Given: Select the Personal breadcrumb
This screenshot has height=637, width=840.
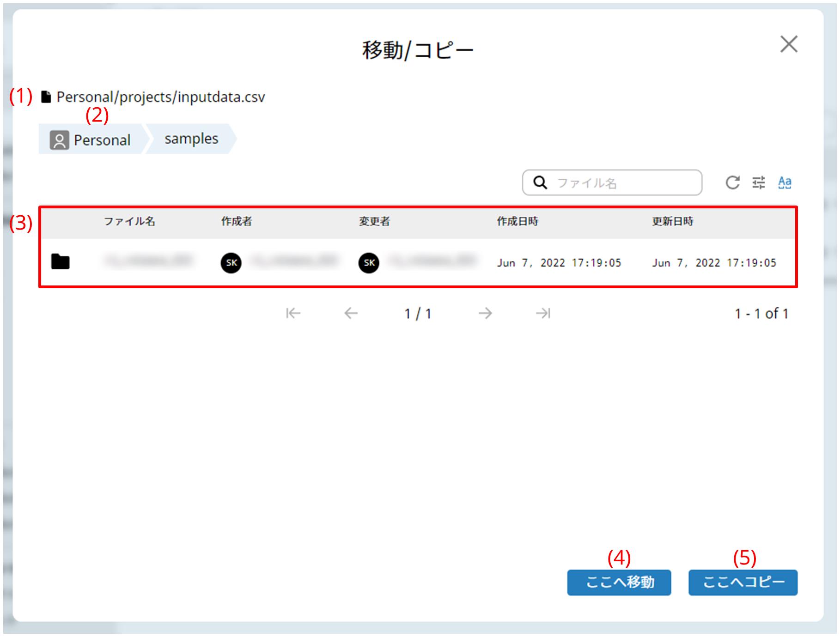Looking at the screenshot, I should 91,139.
